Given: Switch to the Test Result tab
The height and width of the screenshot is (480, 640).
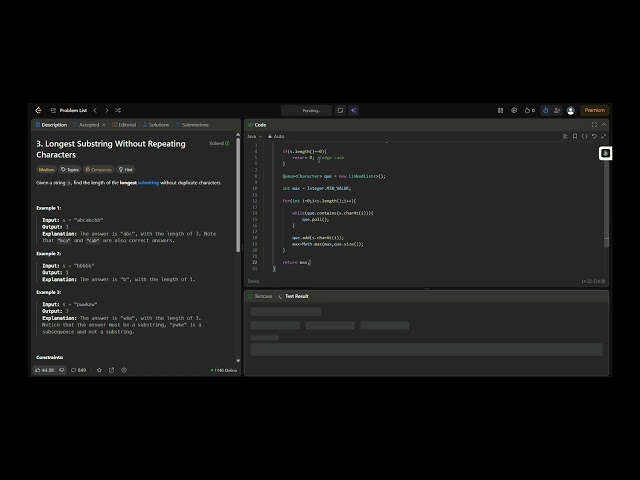Looking at the screenshot, I should tap(293, 296).
